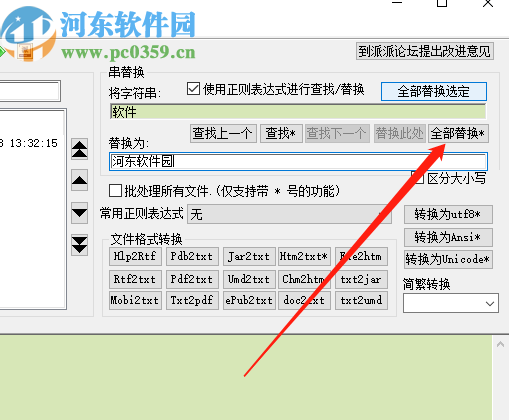The width and height of the screenshot is (509, 420).
Task: Click the 查找上一个 button
Action: (223, 134)
